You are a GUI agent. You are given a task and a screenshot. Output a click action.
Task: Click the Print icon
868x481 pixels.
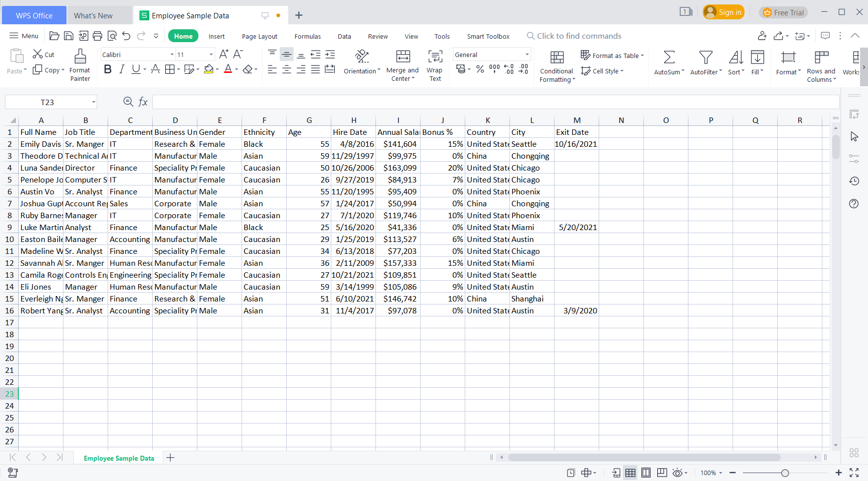pyautogui.click(x=98, y=36)
